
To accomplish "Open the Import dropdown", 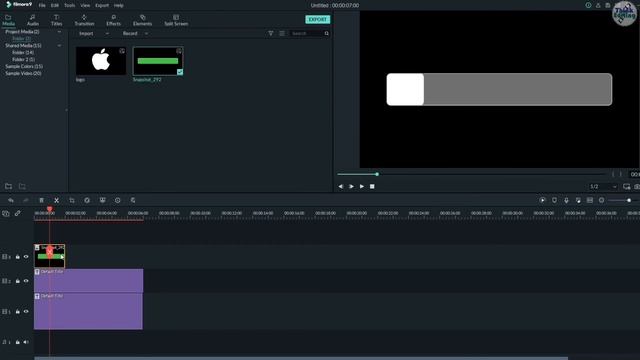I will [94, 33].
